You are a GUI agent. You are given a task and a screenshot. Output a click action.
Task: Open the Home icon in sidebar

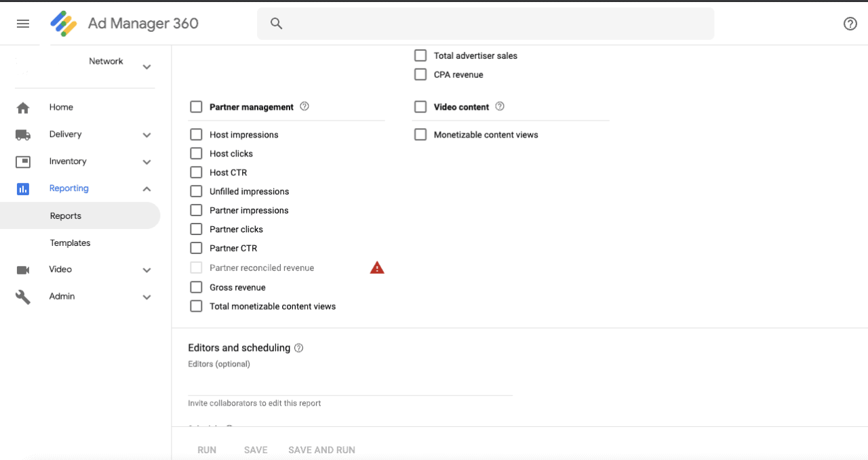coord(22,107)
